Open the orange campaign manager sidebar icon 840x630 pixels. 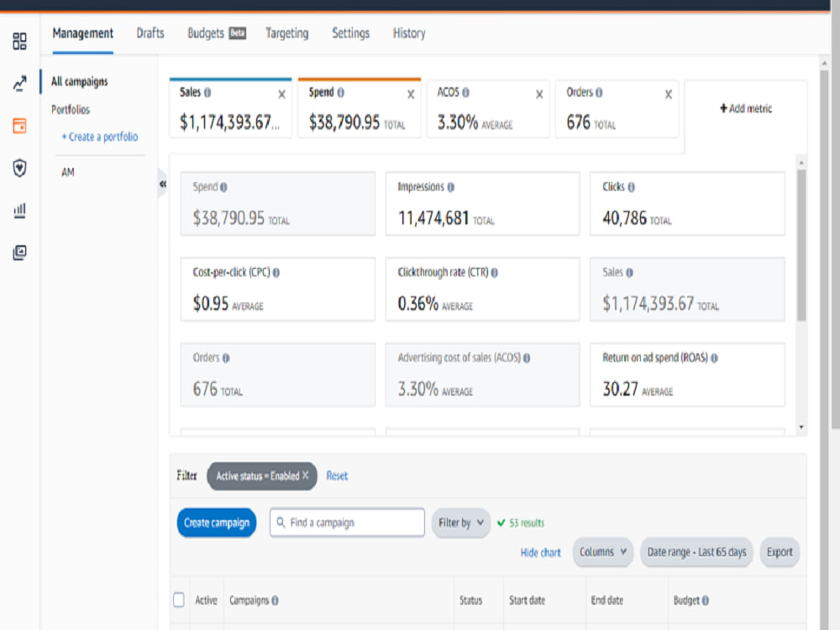(x=20, y=126)
